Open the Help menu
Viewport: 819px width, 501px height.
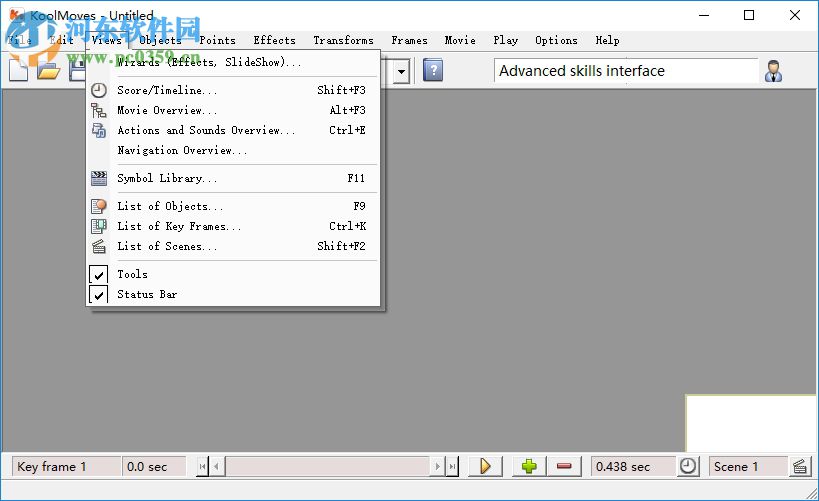(x=607, y=40)
